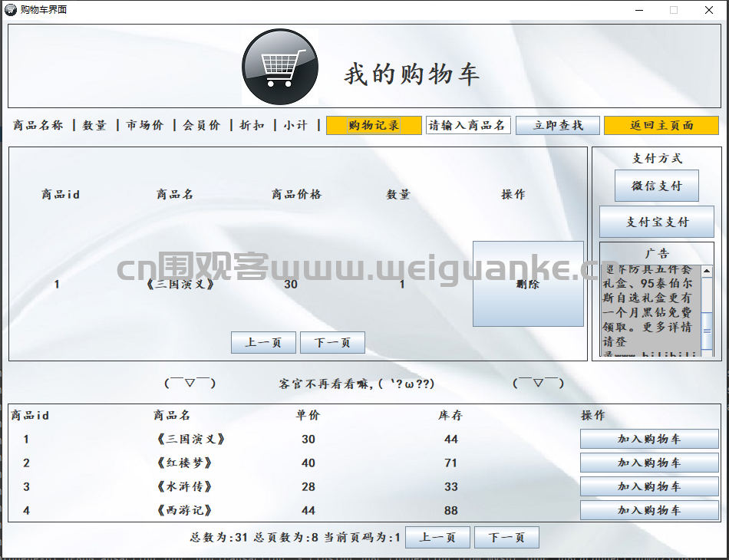Click the 市场价 header label
This screenshot has width=729, height=560.
click(x=144, y=125)
